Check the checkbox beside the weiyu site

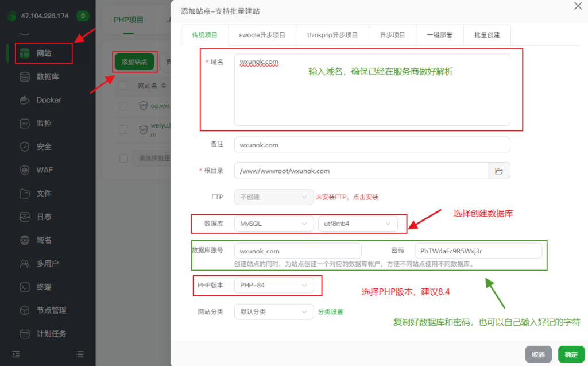click(123, 129)
